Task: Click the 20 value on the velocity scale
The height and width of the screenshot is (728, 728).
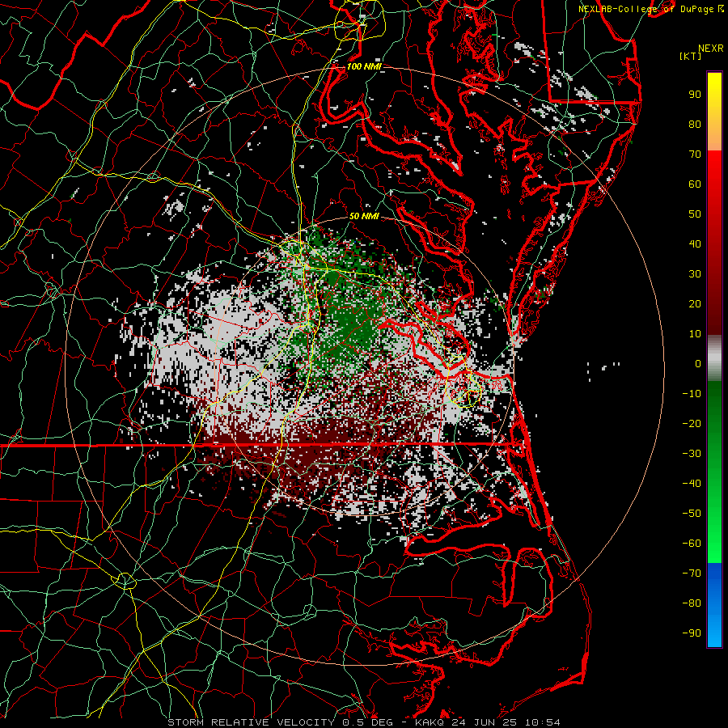Action: pyautogui.click(x=695, y=303)
